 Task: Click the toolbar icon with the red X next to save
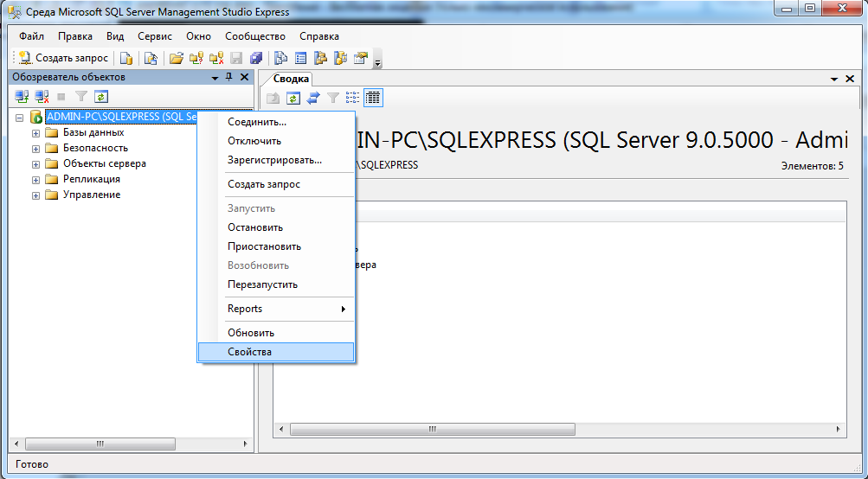[x=215, y=58]
